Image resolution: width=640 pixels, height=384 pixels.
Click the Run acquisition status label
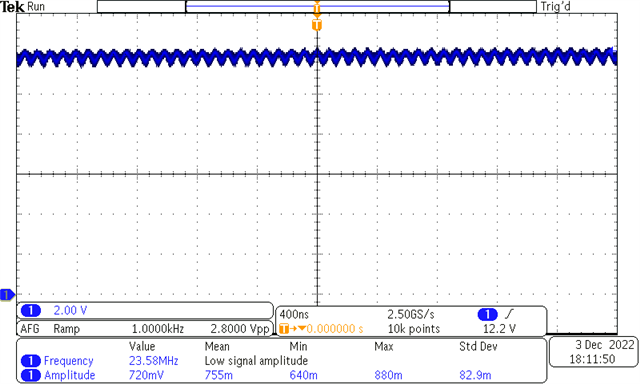pyautogui.click(x=36, y=7)
